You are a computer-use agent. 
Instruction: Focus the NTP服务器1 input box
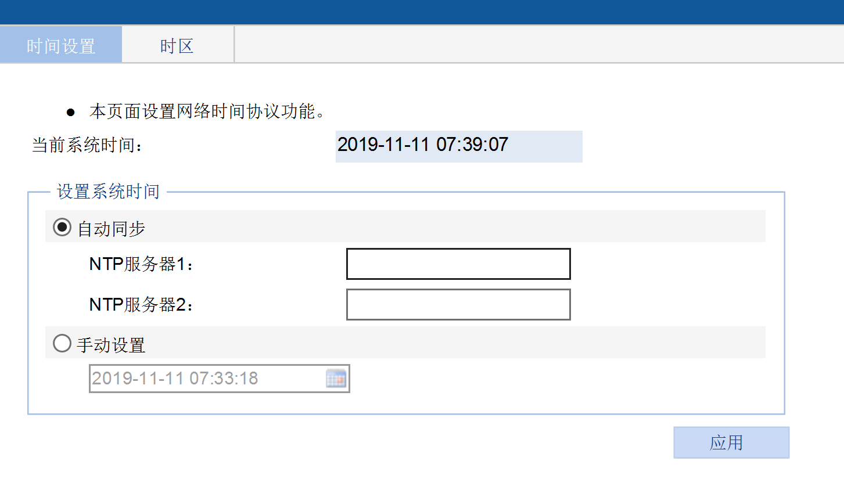click(458, 264)
